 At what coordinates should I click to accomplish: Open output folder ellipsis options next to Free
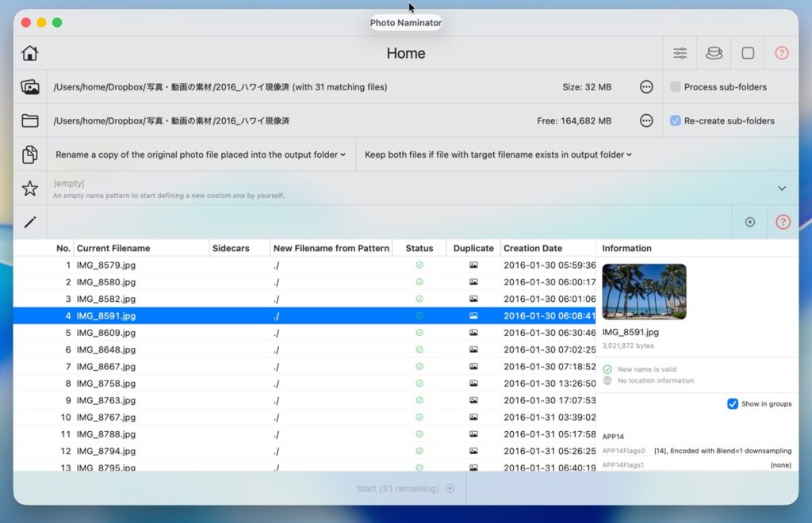click(646, 121)
